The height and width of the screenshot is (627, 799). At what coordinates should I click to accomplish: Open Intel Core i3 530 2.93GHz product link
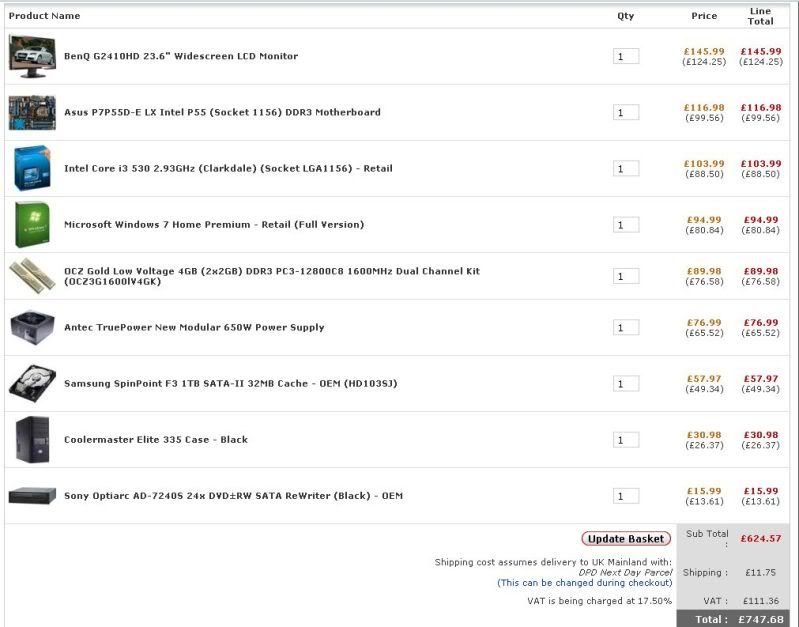(228, 168)
